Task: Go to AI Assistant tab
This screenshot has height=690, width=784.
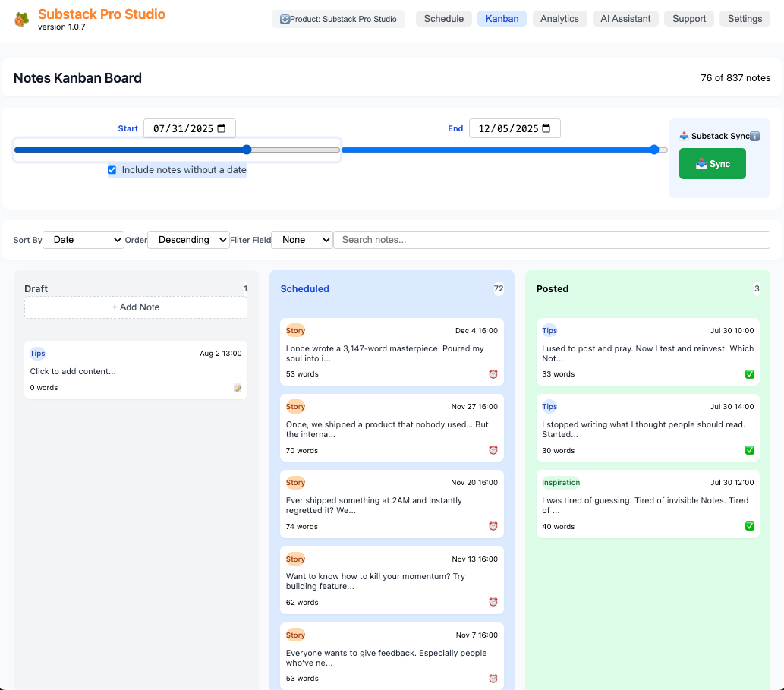Action: (x=625, y=19)
